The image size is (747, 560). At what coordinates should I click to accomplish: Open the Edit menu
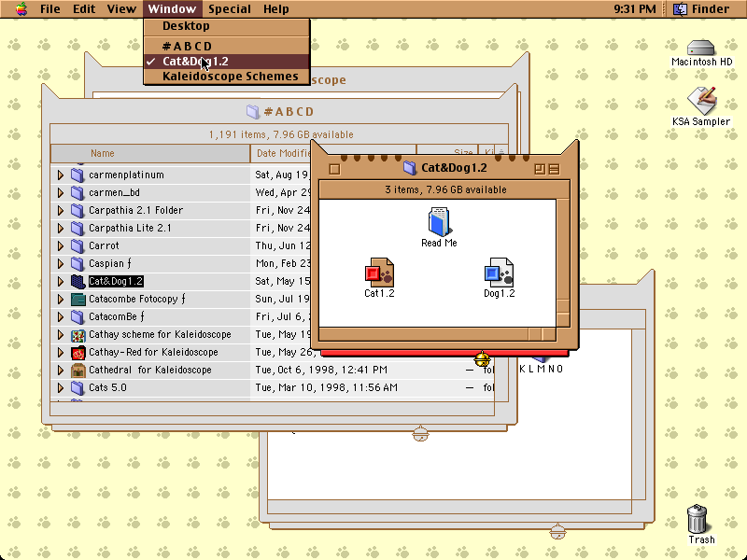(84, 9)
